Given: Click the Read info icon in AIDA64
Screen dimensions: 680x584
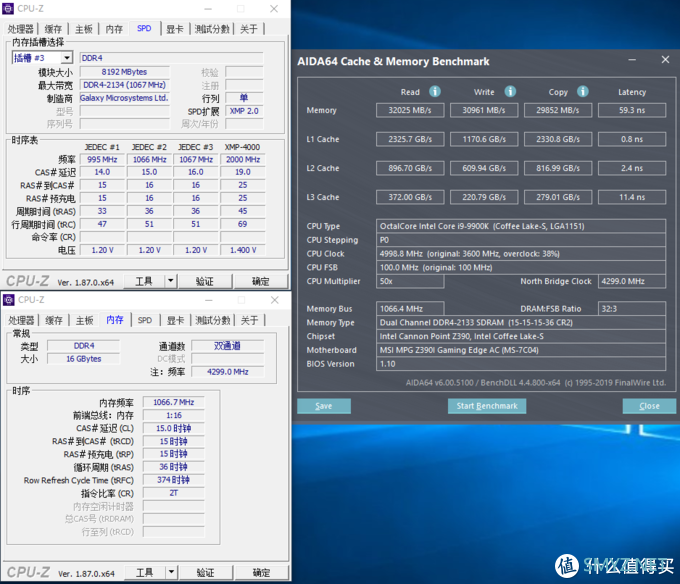Looking at the screenshot, I should (435, 91).
